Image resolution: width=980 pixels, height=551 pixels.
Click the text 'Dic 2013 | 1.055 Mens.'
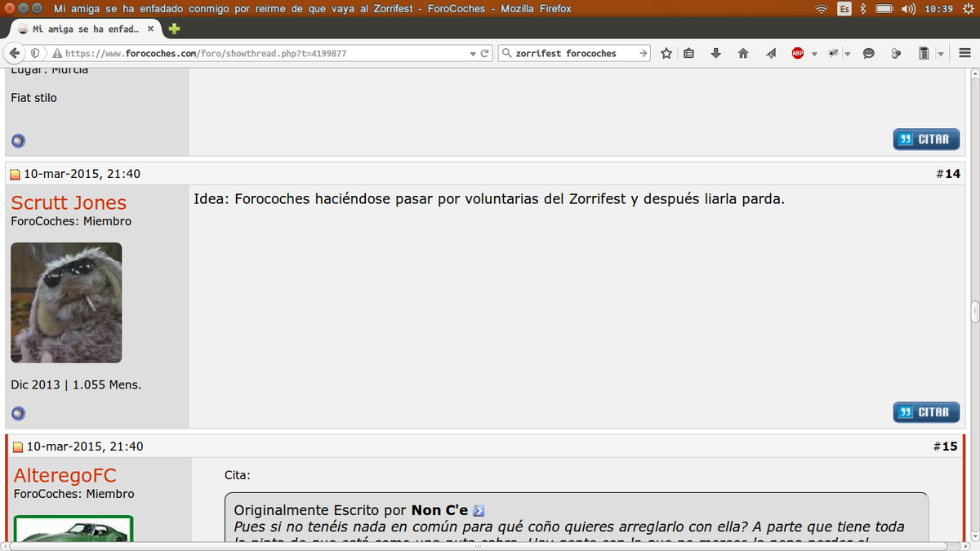tap(76, 384)
